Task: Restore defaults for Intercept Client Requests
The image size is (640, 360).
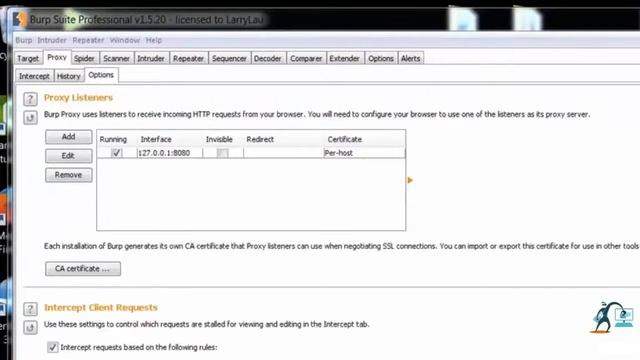Action: (30, 327)
